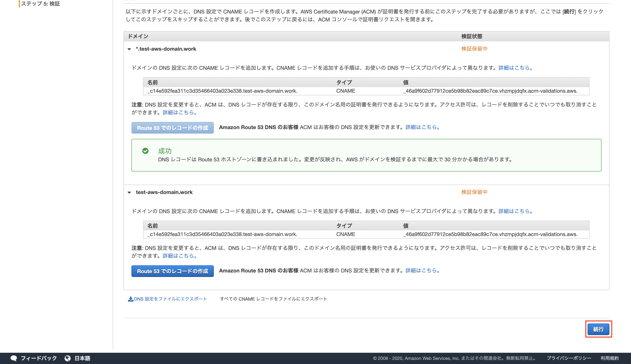Click the feedback speech bubble icon
This screenshot has width=631, height=364.
pos(14,358)
